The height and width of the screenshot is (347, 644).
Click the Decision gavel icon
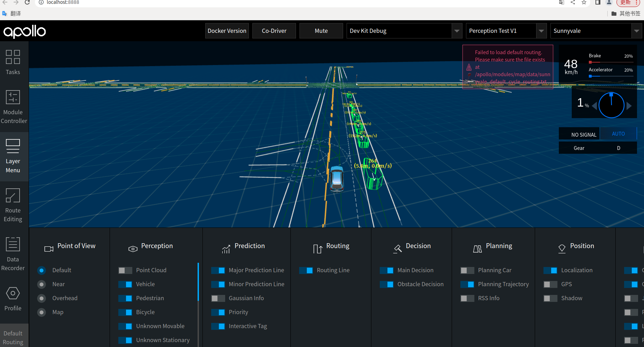pyautogui.click(x=398, y=249)
